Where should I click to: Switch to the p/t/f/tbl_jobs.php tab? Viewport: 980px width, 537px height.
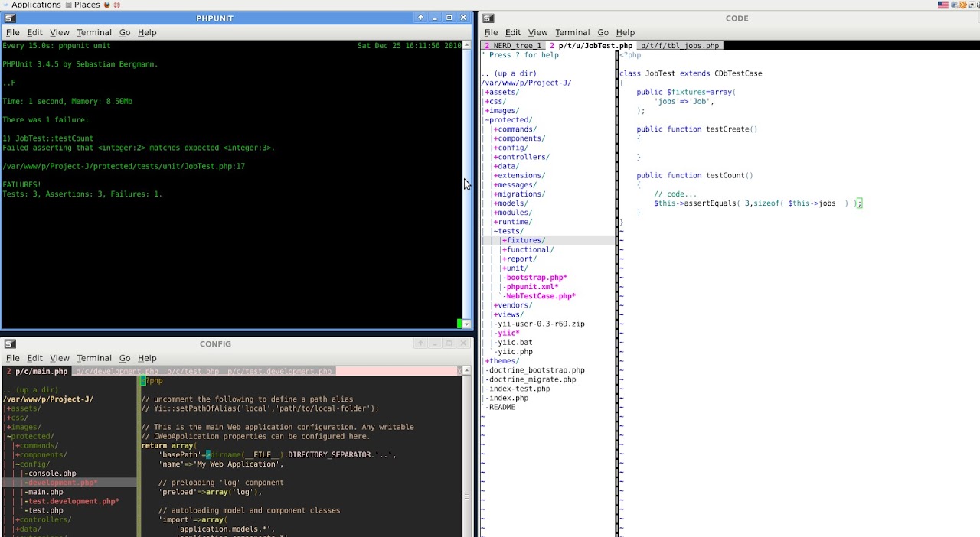pyautogui.click(x=679, y=46)
